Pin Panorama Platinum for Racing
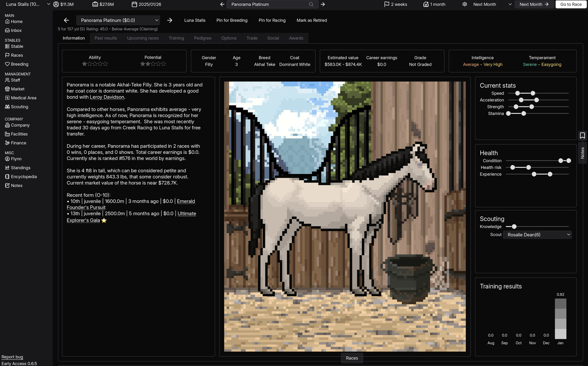 (x=272, y=20)
